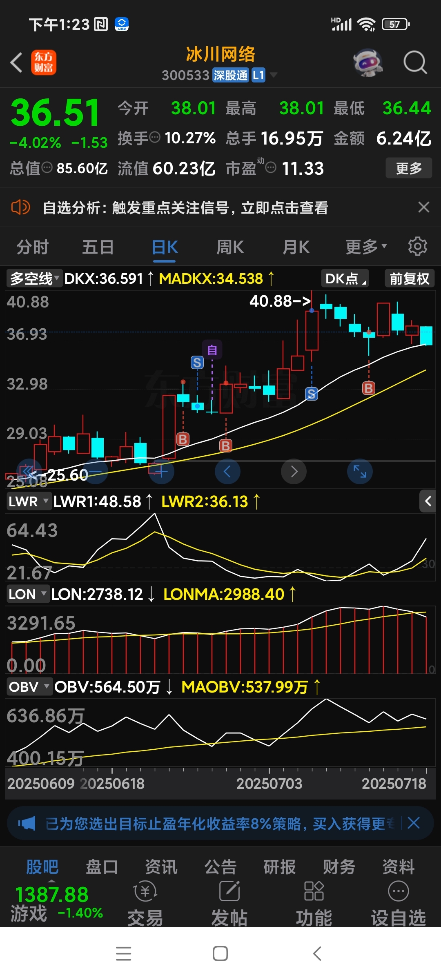The image size is (441, 980).
Task: Tap Android system back button
Action: tap(317, 954)
